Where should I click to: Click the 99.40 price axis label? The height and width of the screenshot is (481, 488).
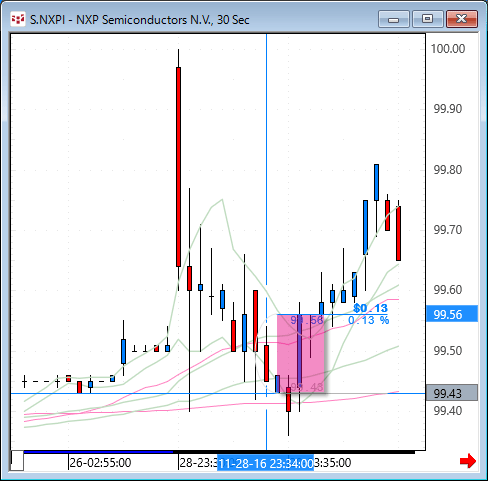click(448, 411)
